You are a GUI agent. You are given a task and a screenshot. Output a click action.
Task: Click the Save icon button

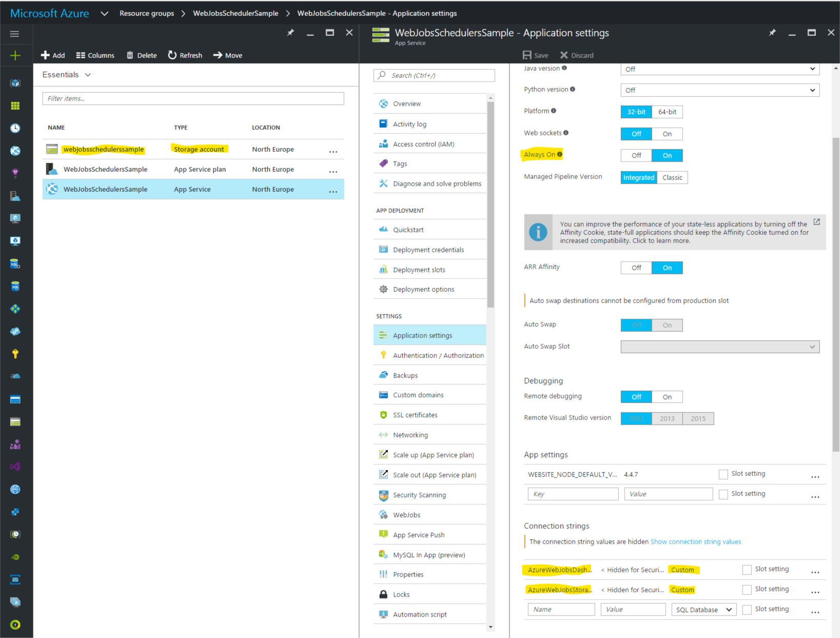pos(535,55)
